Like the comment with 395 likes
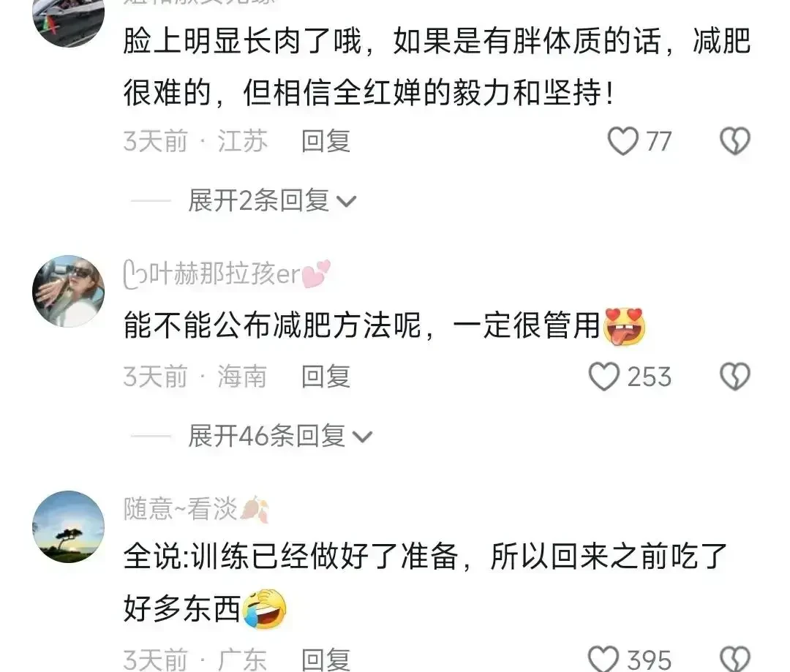 tap(603, 659)
